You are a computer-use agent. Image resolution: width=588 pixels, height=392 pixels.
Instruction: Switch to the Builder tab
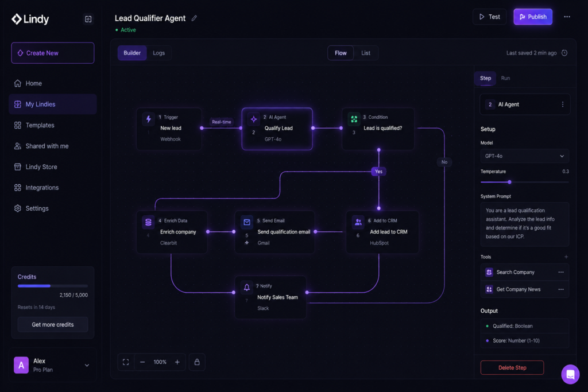[x=132, y=53]
